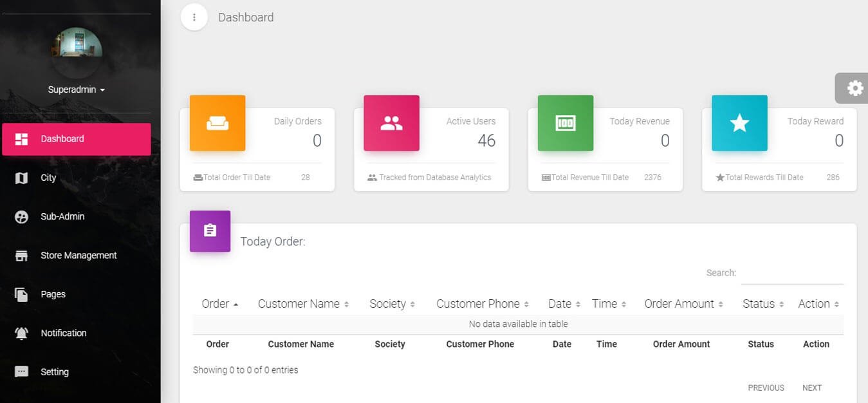The image size is (868, 403).
Task: Open Store Management in sidebar
Action: click(78, 256)
